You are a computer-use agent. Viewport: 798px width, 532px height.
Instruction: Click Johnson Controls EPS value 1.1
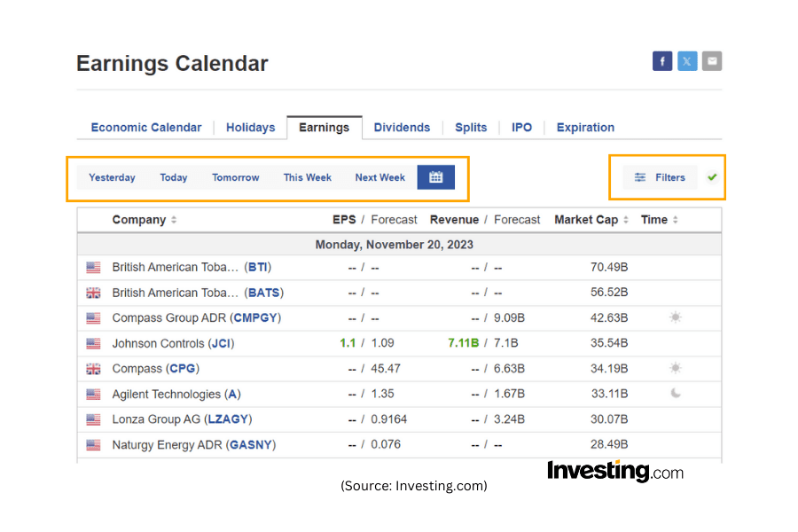(x=348, y=343)
